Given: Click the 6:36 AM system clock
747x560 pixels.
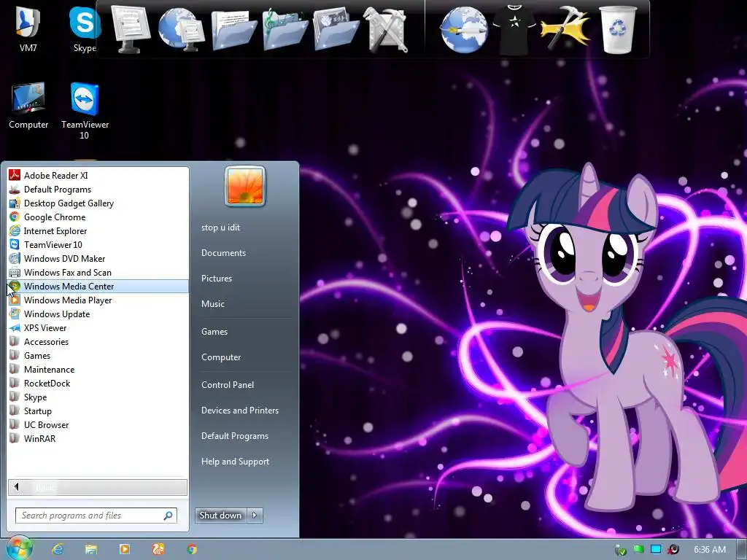Looking at the screenshot, I should tap(710, 550).
